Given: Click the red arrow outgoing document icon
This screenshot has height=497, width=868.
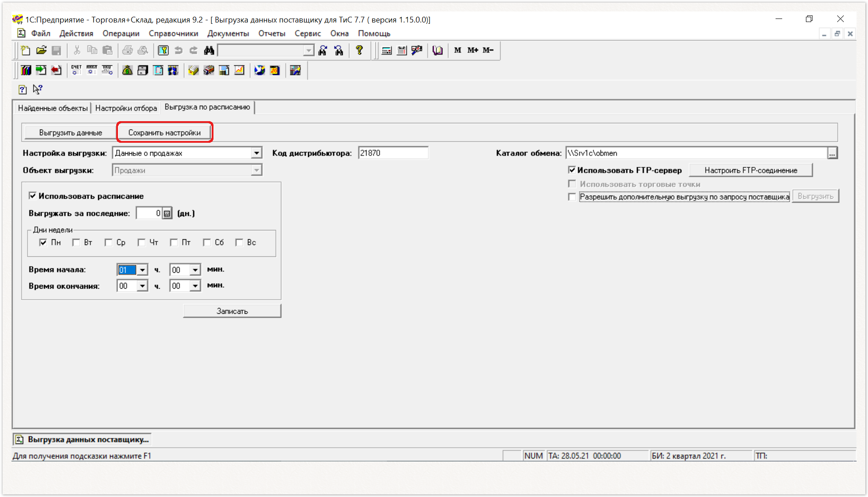Looking at the screenshot, I should [x=56, y=70].
